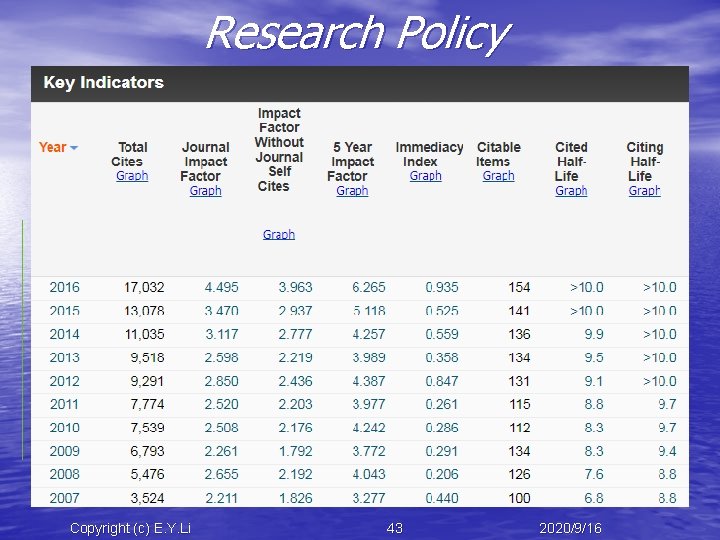Image resolution: width=720 pixels, height=540 pixels.
Task: Open the Immediacy Index Graph link
Action: pyautogui.click(x=426, y=176)
